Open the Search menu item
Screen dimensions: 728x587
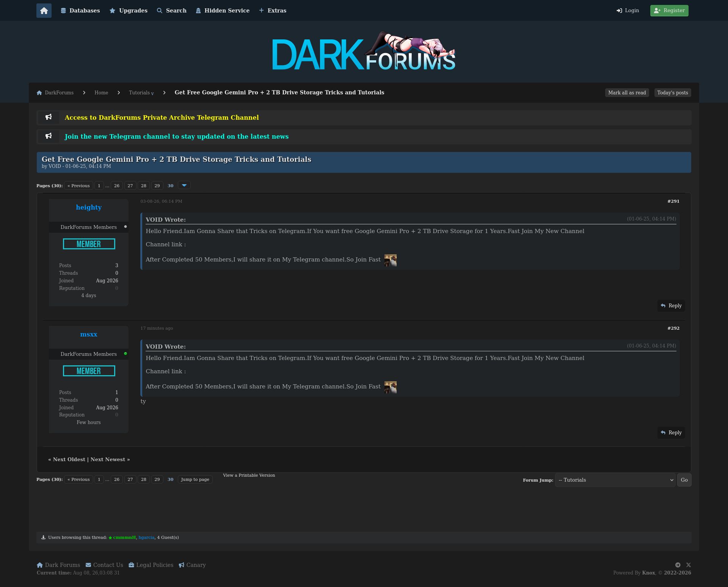click(172, 11)
